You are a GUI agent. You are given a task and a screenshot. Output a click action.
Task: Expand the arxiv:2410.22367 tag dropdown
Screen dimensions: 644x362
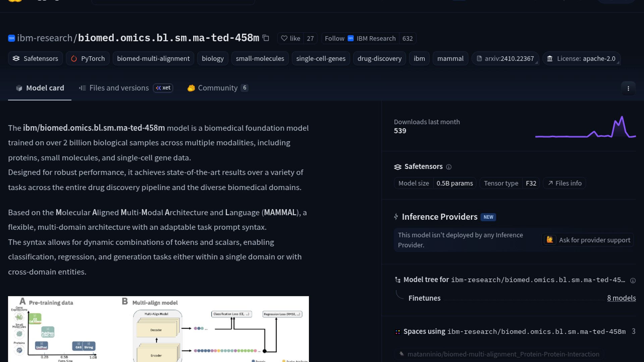coord(505,58)
